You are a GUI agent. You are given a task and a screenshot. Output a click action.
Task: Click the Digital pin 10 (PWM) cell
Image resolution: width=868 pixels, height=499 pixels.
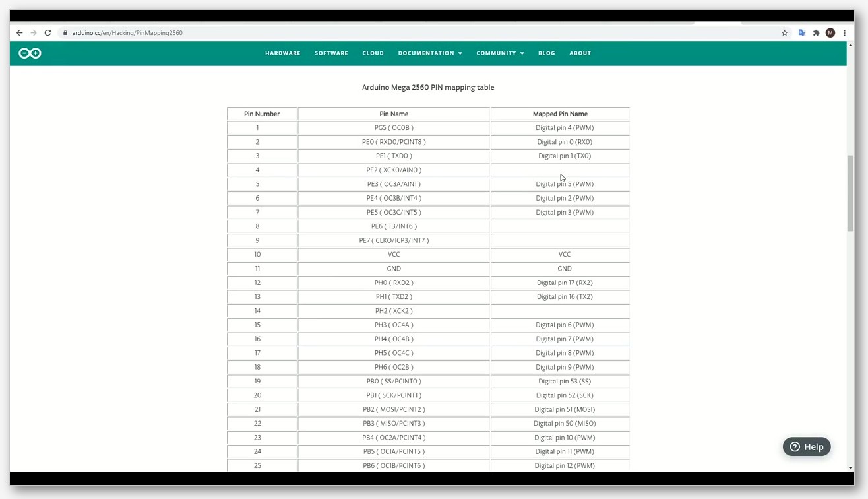560,438
